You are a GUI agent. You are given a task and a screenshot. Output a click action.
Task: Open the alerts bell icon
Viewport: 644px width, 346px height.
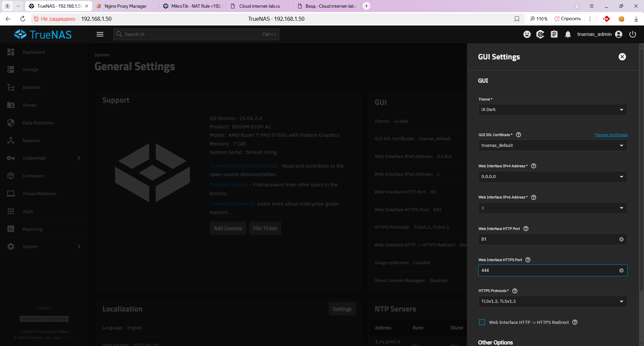click(568, 34)
